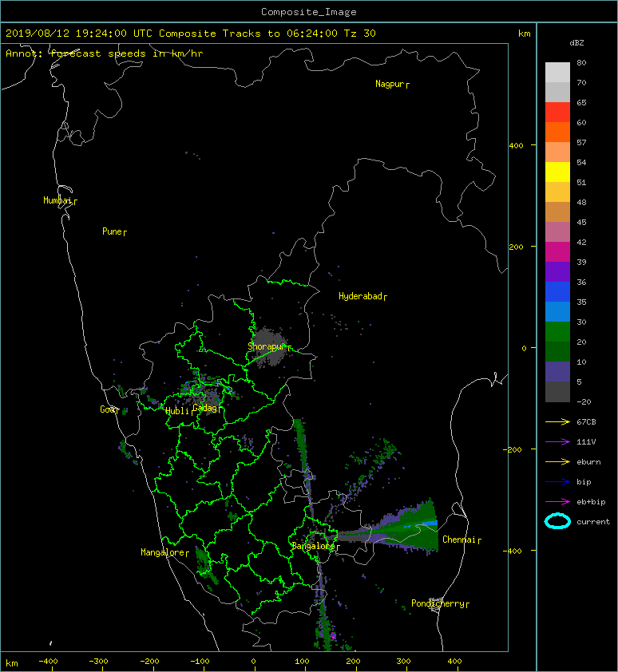Click the 'current' legend label

click(x=593, y=522)
